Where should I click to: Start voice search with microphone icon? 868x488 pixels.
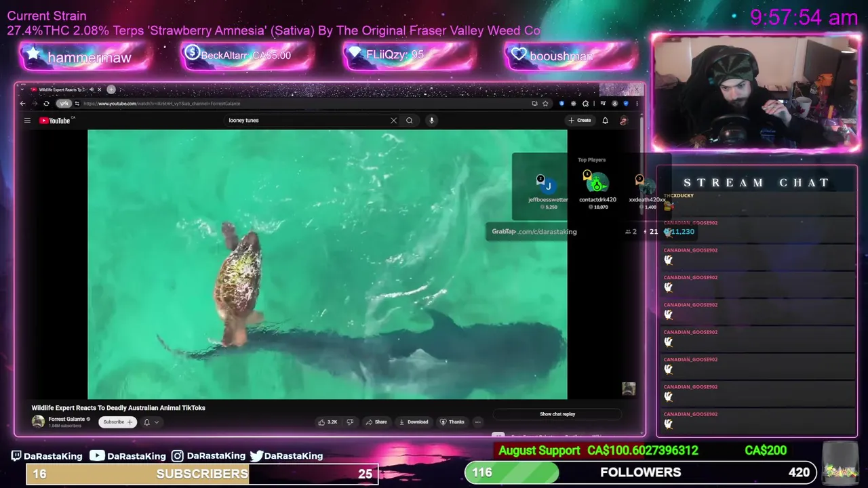point(431,121)
